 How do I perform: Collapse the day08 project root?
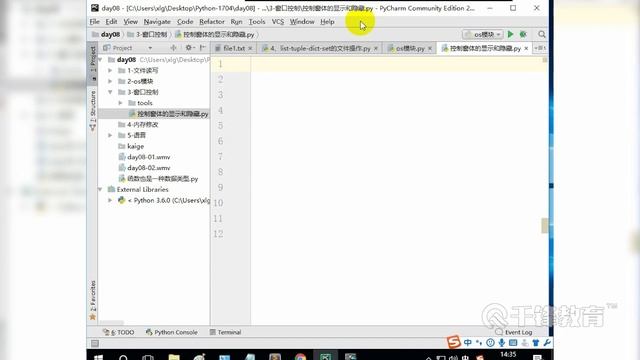[x=100, y=60]
